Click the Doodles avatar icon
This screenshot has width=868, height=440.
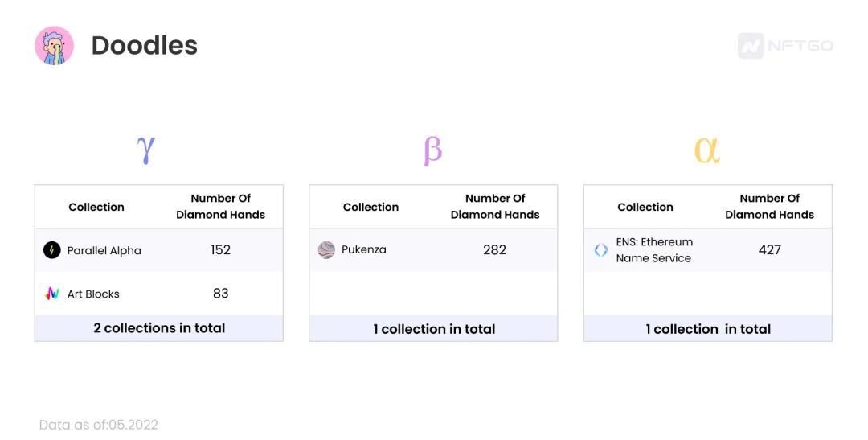pyautogui.click(x=55, y=45)
